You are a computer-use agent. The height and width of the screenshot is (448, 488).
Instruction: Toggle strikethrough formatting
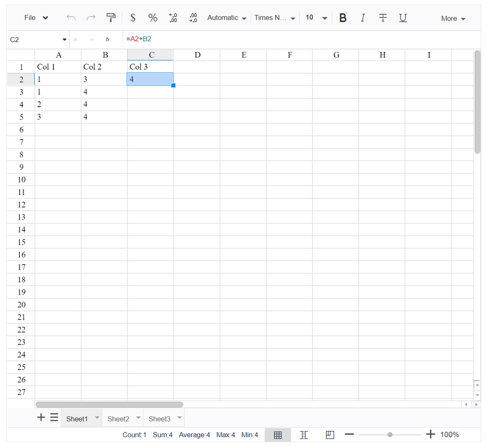point(383,18)
